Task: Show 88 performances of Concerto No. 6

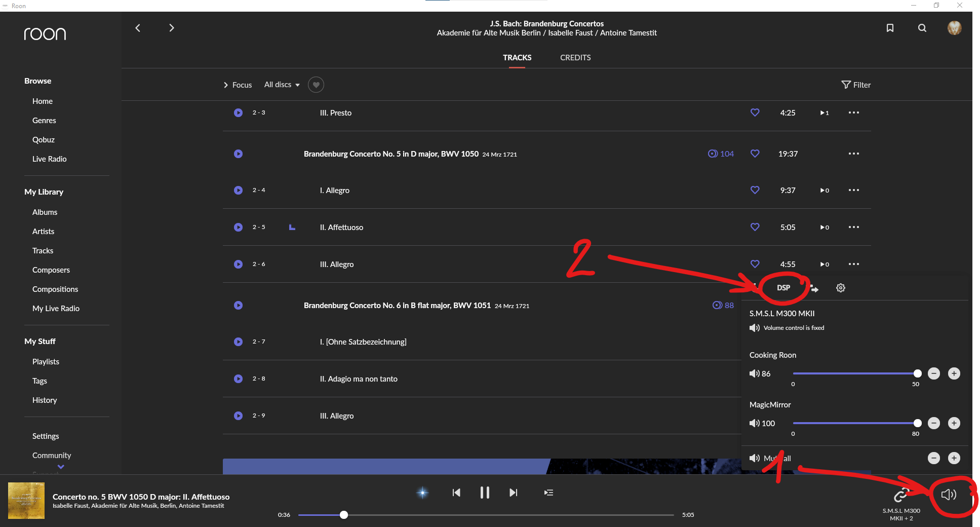Action: click(723, 305)
